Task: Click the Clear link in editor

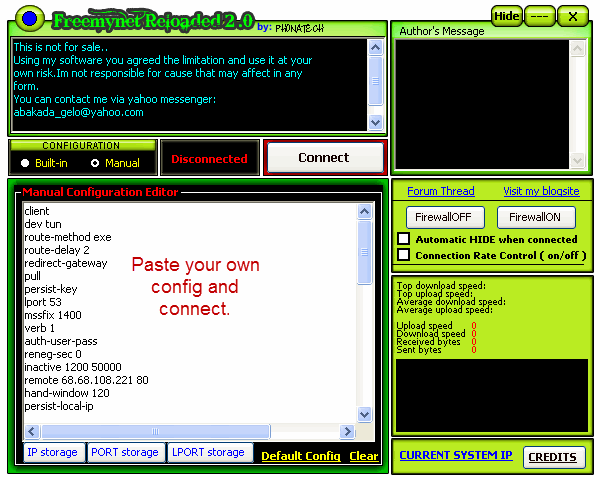Action: [x=364, y=456]
